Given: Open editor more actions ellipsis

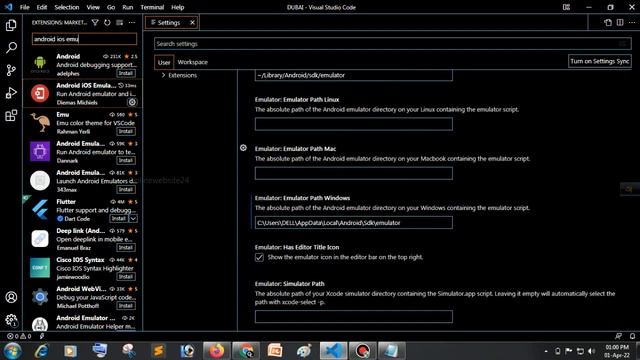Looking at the screenshot, I should 632,22.
